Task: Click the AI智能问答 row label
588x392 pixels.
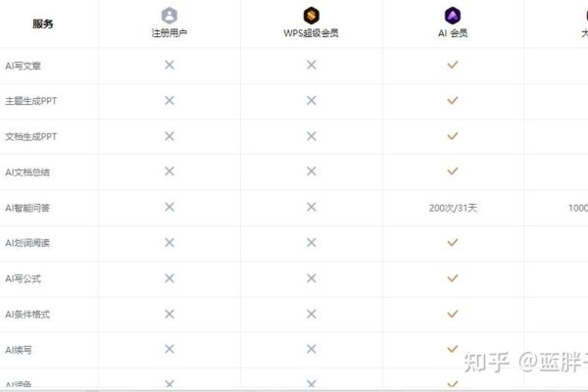Action: [x=27, y=208]
